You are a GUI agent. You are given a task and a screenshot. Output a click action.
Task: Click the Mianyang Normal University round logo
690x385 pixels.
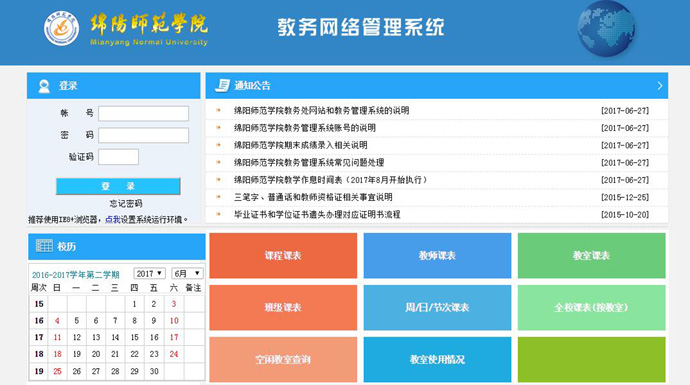[x=62, y=29]
